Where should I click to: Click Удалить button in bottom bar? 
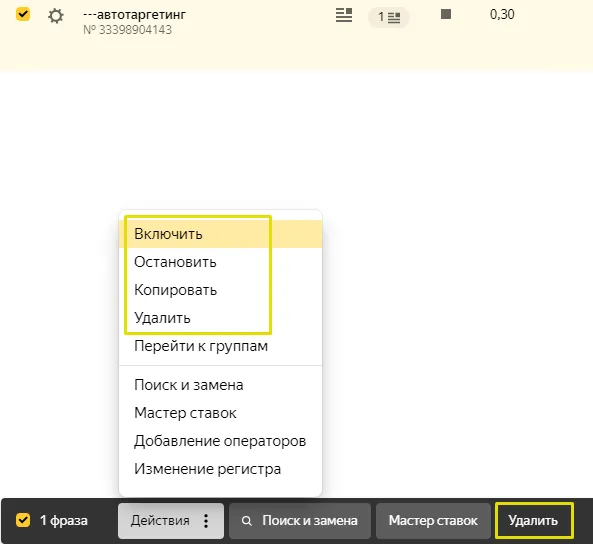tap(534, 521)
